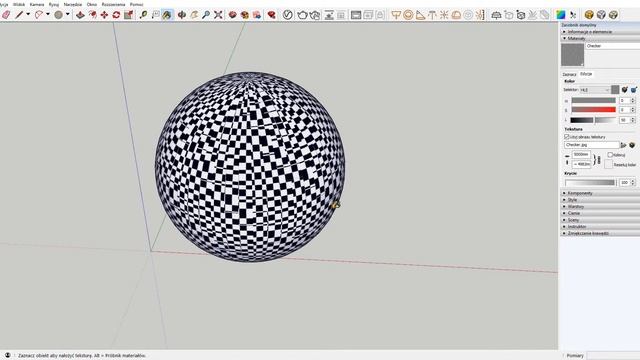Screen dimensions: 640x360
Task: Open the Pomoc menu
Action: click(137, 4)
